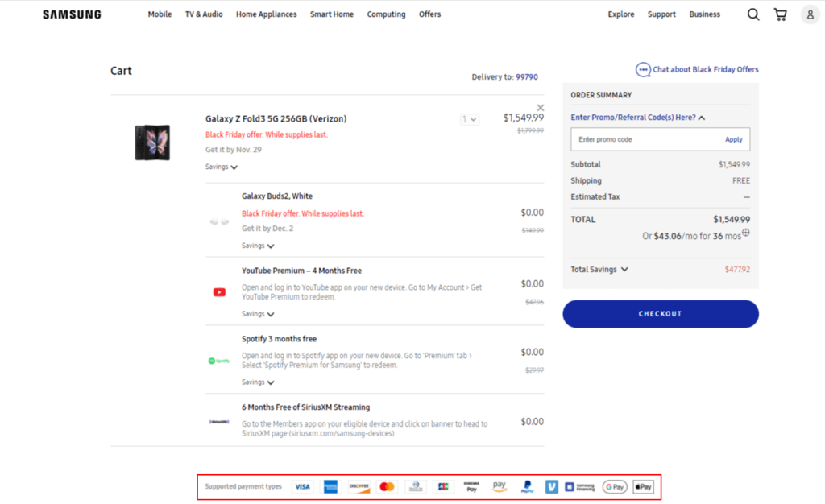Select the Venmo payment icon

click(552, 486)
